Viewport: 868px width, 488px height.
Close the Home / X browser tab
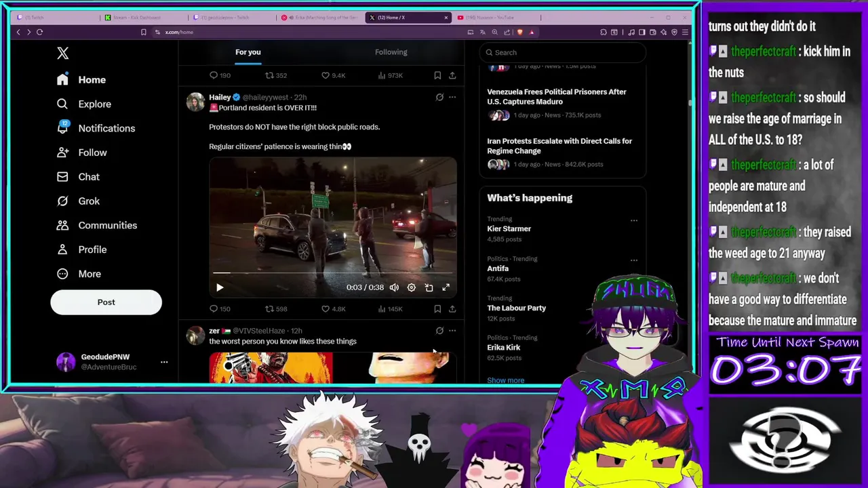[x=446, y=18]
